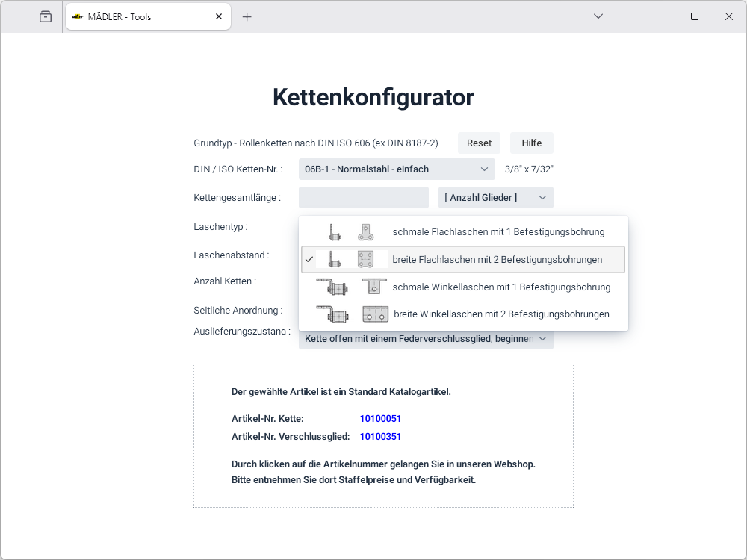This screenshot has width=747, height=560.
Task: Open Verschlussglied article link 10100351
Action: tap(380, 437)
